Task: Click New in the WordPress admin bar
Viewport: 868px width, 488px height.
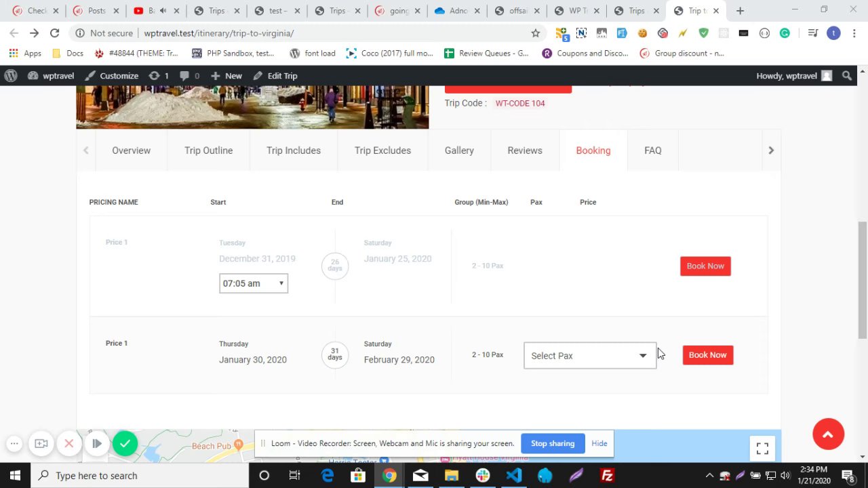Action: 226,76
